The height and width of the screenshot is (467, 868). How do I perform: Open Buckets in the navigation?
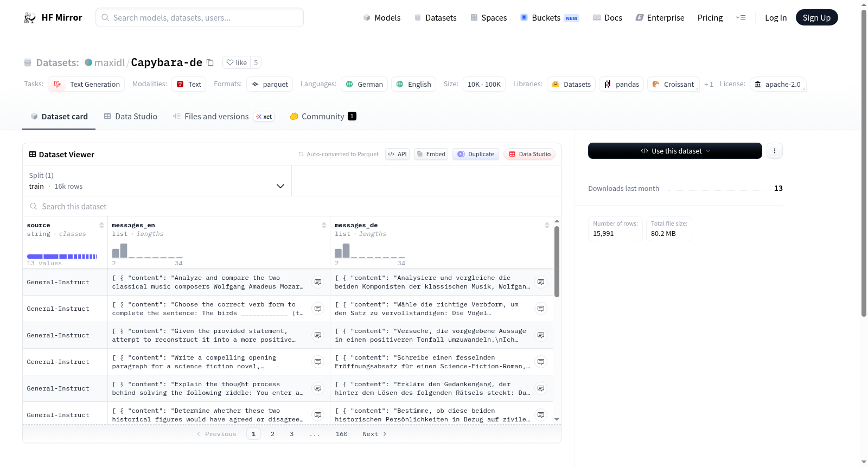(x=550, y=17)
